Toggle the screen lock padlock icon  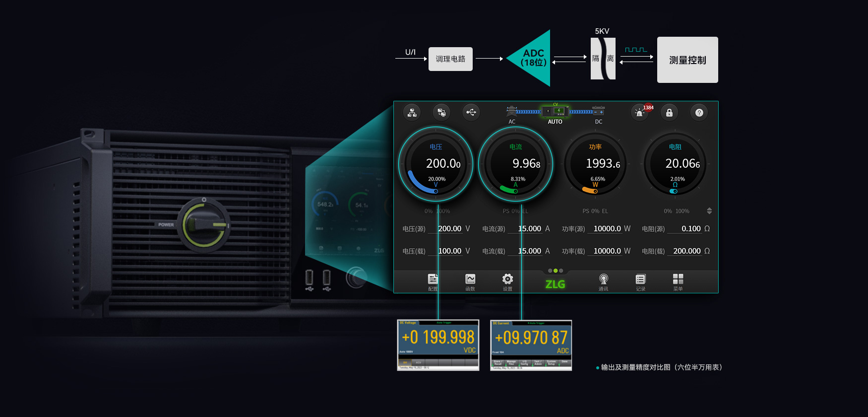(669, 113)
